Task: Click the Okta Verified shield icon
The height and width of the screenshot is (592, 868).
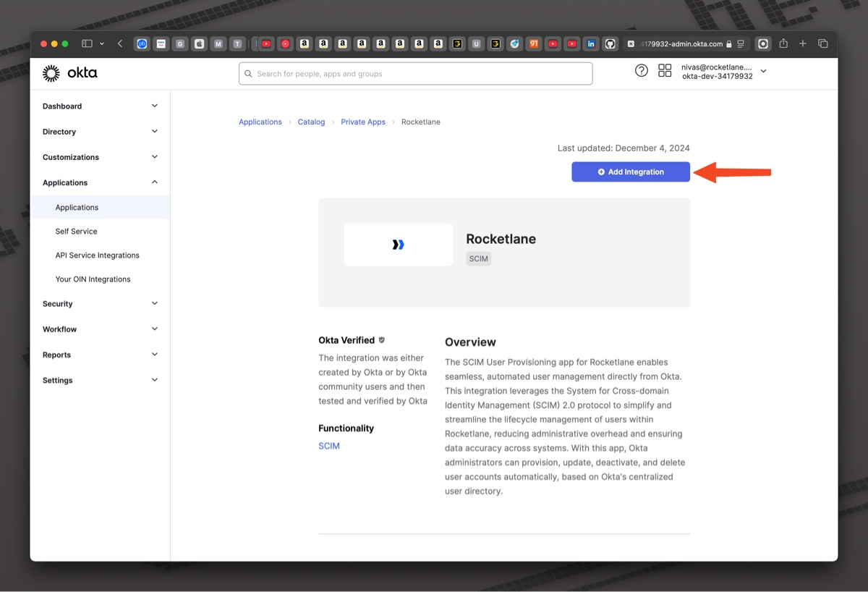Action: [x=382, y=340]
